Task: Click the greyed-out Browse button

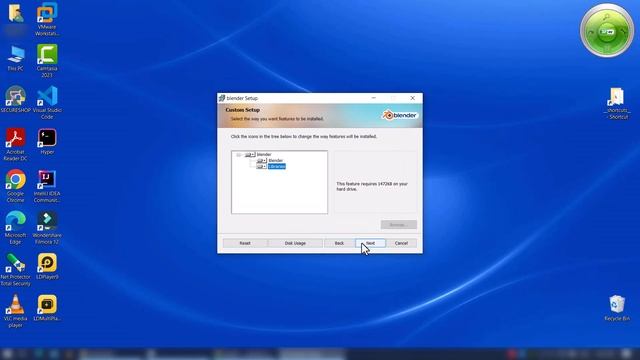Action: (399, 225)
